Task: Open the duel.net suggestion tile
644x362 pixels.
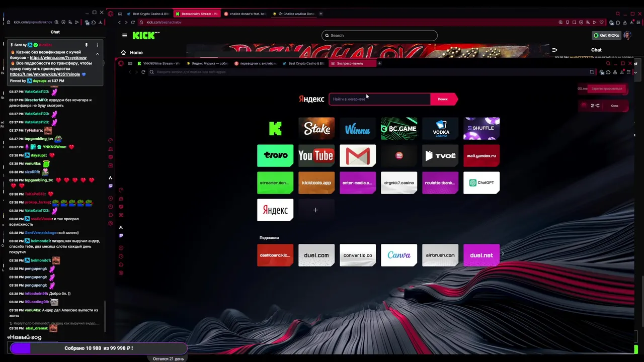Action: click(x=481, y=255)
